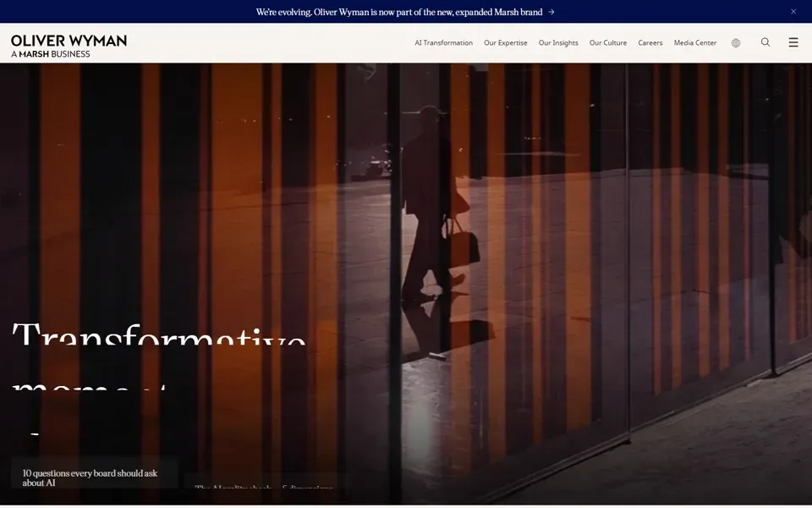Open the AI Transformation menu

point(443,43)
